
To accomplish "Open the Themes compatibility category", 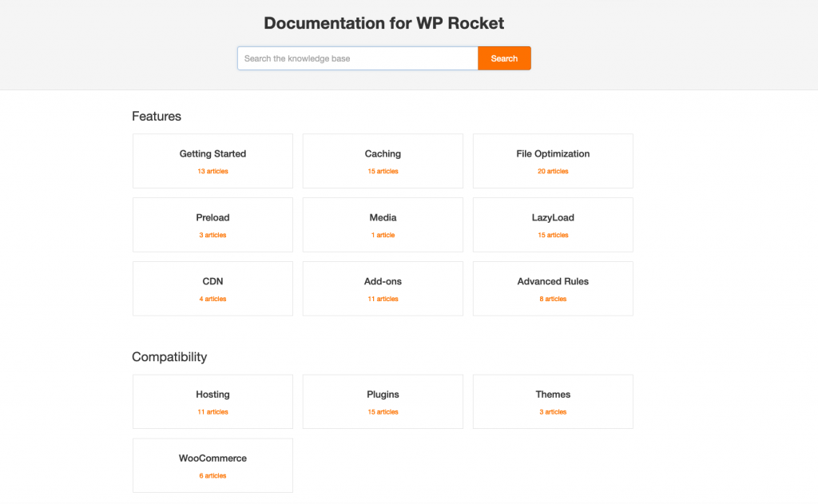I will coord(553,394).
